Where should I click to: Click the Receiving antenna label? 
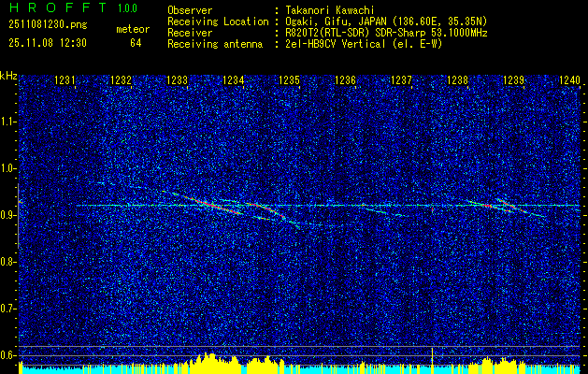click(x=215, y=44)
